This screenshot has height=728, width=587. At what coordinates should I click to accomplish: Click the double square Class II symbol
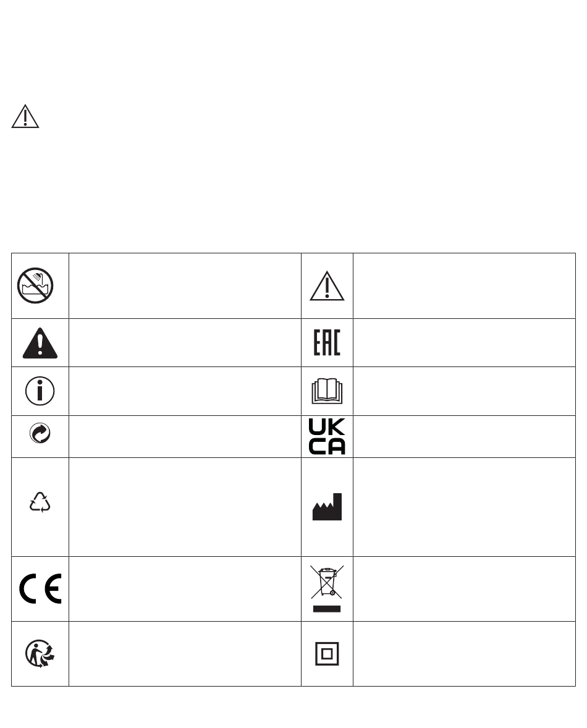tap(327, 654)
